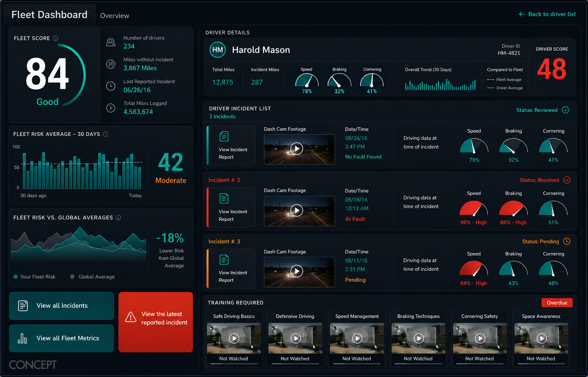Play the Safe Driving Basics training video

pos(234,338)
